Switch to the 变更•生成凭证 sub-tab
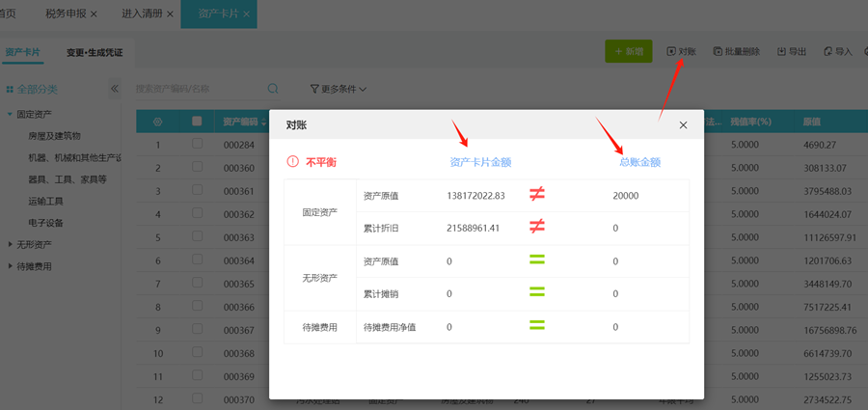Viewport: 868px width, 410px height. click(x=95, y=53)
